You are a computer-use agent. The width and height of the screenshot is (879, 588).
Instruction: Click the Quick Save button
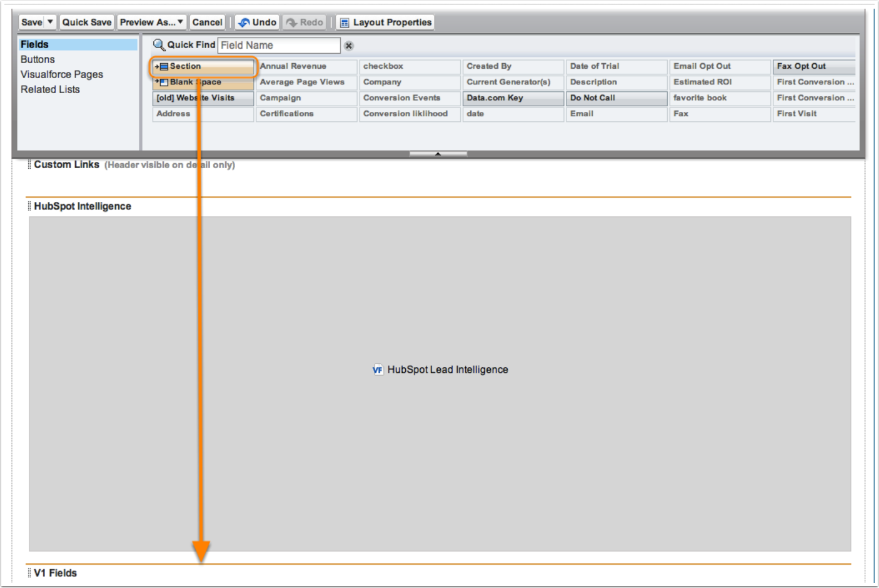[87, 22]
